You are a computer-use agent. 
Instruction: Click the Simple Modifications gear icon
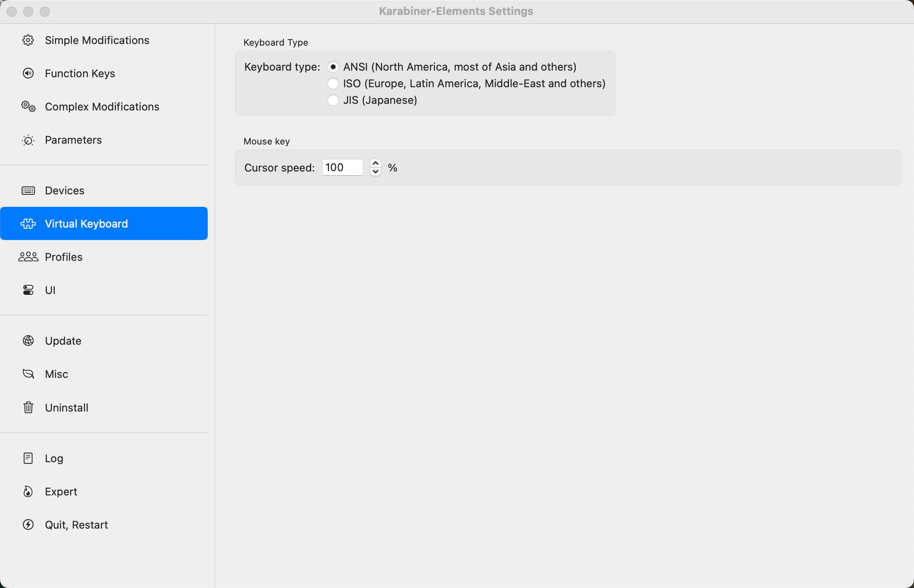(x=28, y=40)
